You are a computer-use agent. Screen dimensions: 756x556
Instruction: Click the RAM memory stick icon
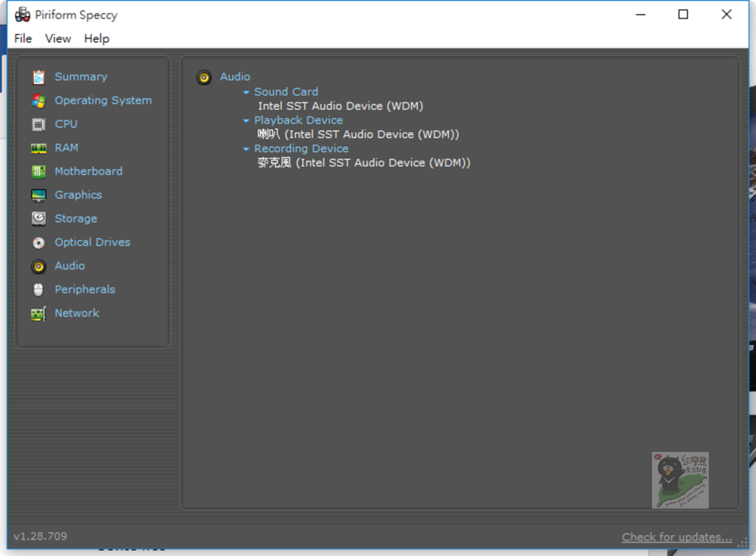38,148
